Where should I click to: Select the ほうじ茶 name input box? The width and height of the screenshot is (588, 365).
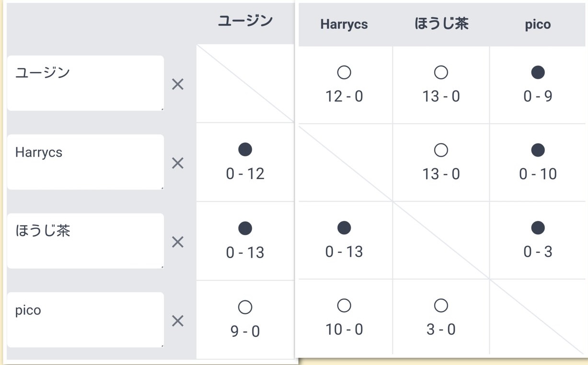(85, 240)
